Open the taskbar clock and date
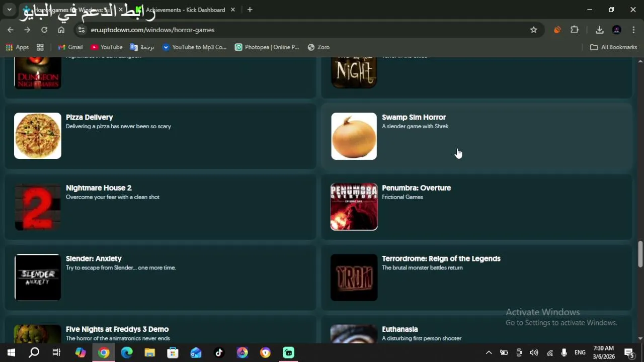Screen dimensions: 644x362 pos(604,352)
